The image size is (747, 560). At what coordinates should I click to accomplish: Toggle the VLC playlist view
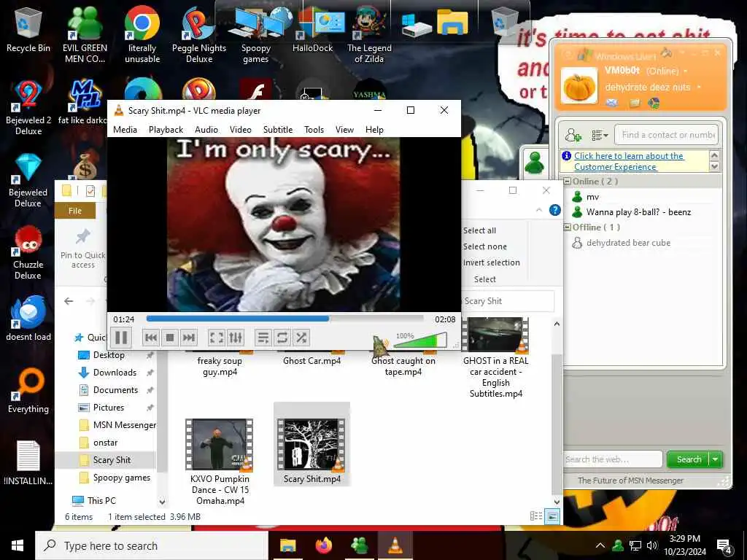click(263, 338)
